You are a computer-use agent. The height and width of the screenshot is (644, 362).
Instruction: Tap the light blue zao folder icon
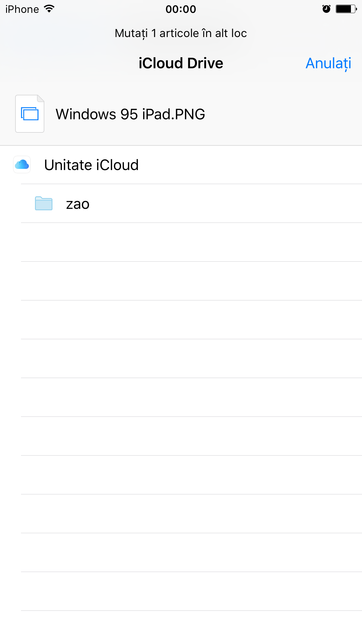(44, 203)
